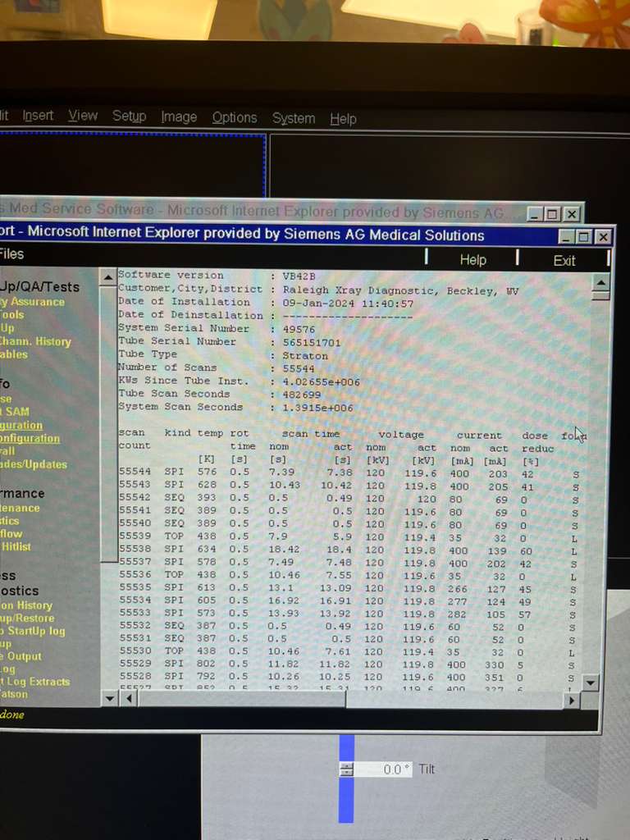Click Number of Scans value 55544
This screenshot has height=840, width=630.
(299, 368)
